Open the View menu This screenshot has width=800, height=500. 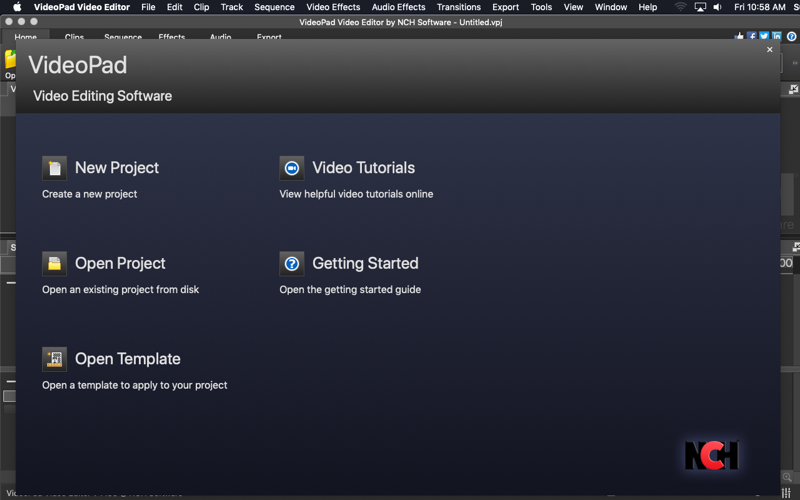573,7
